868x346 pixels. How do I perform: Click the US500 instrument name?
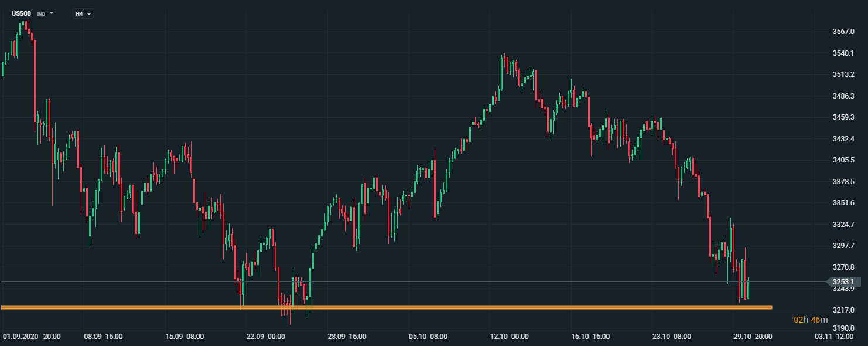click(21, 13)
